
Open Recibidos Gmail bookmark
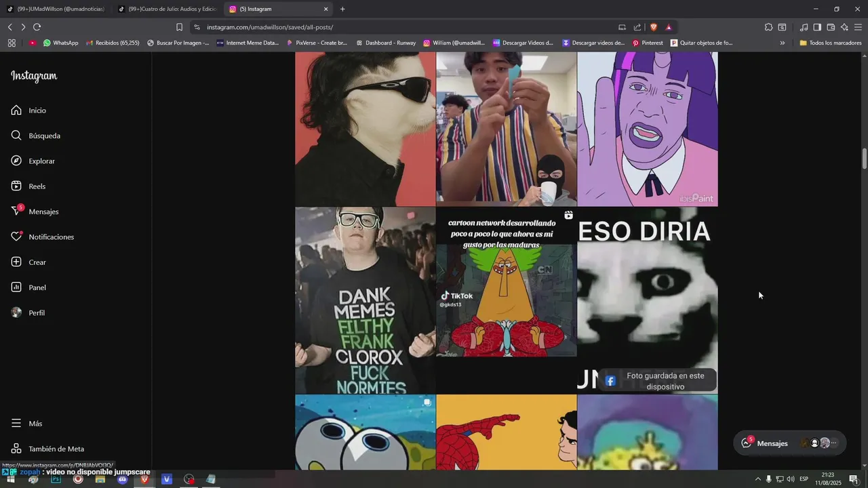[x=112, y=43]
